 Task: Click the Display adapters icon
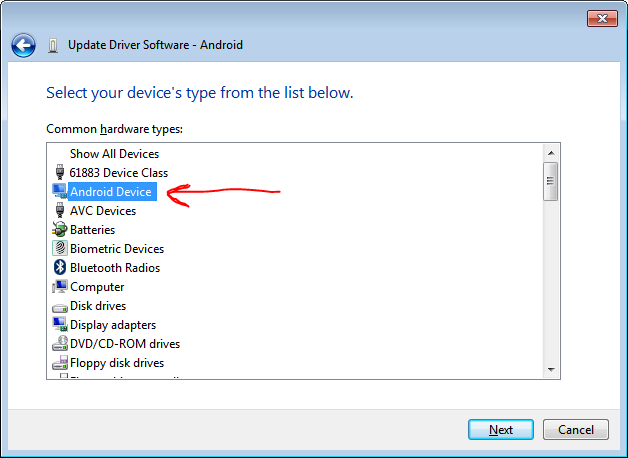(x=59, y=325)
